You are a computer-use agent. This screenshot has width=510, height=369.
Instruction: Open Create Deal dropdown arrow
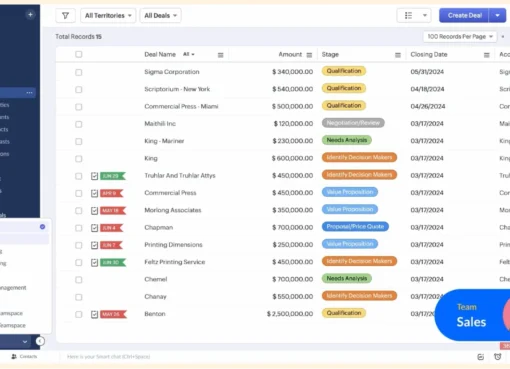(497, 16)
